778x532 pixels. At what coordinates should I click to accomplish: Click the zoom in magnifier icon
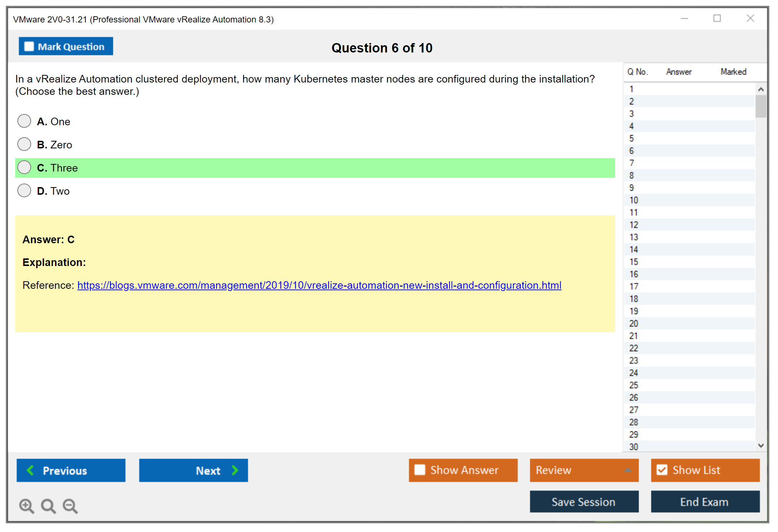tap(26, 505)
